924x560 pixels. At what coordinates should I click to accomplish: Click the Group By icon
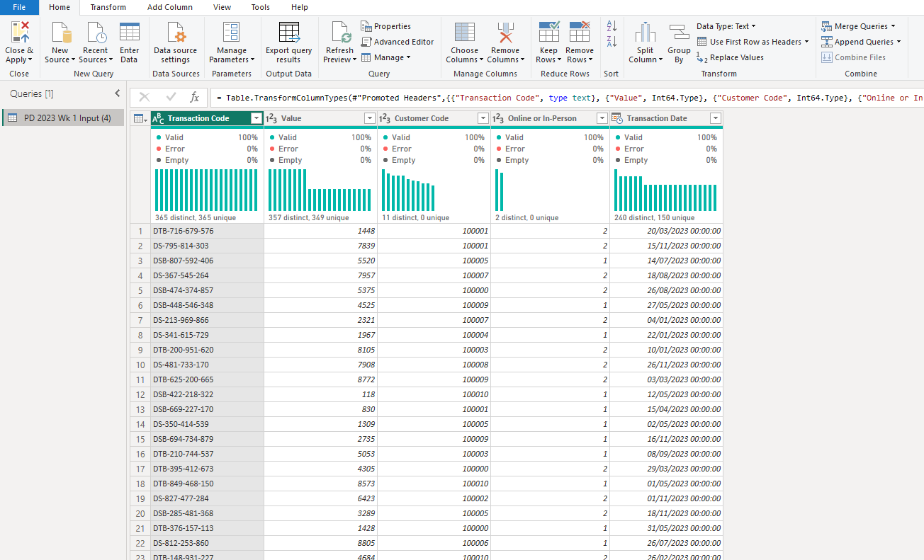[x=679, y=33]
